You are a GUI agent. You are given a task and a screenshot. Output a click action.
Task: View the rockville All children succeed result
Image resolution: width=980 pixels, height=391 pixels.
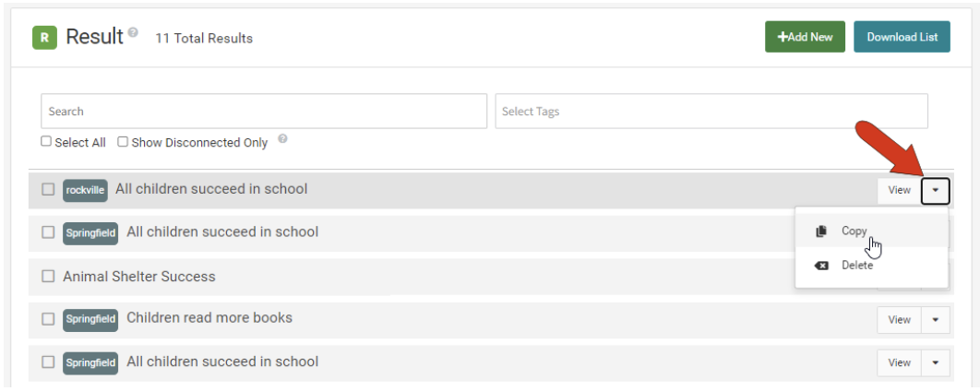click(x=899, y=190)
